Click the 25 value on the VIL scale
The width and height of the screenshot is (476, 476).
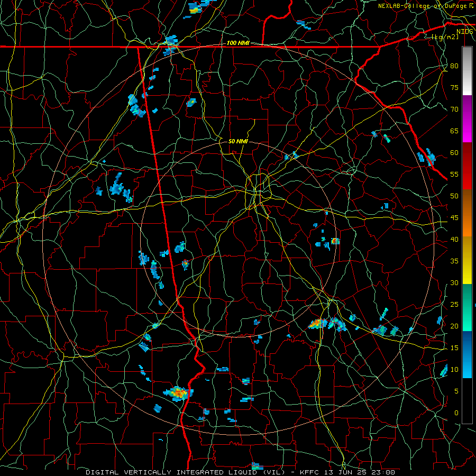click(x=454, y=305)
